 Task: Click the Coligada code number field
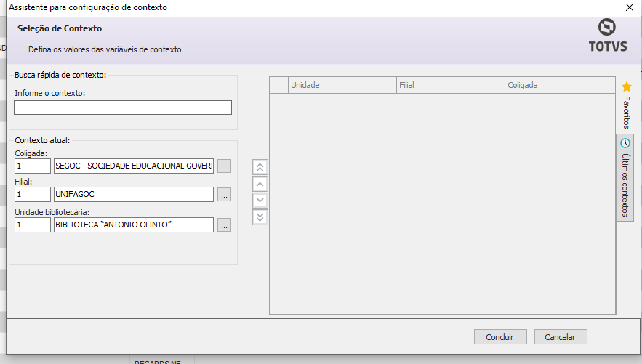click(33, 166)
